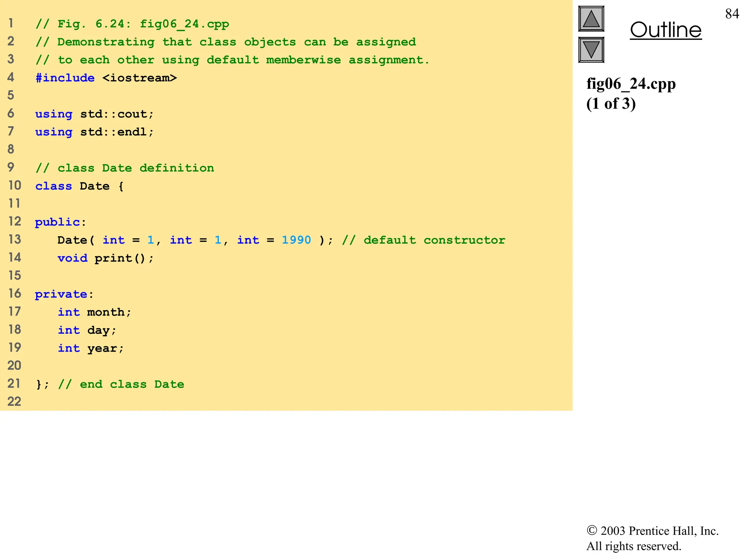Image resolution: width=747 pixels, height=560 pixels.
Task: Click the '#include' directive keyword
Action: pyautogui.click(x=65, y=78)
